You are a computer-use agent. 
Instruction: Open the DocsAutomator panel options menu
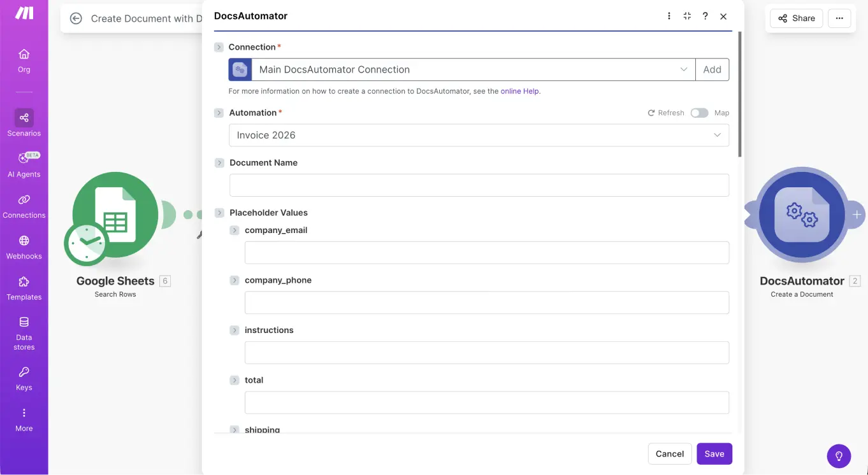click(669, 15)
